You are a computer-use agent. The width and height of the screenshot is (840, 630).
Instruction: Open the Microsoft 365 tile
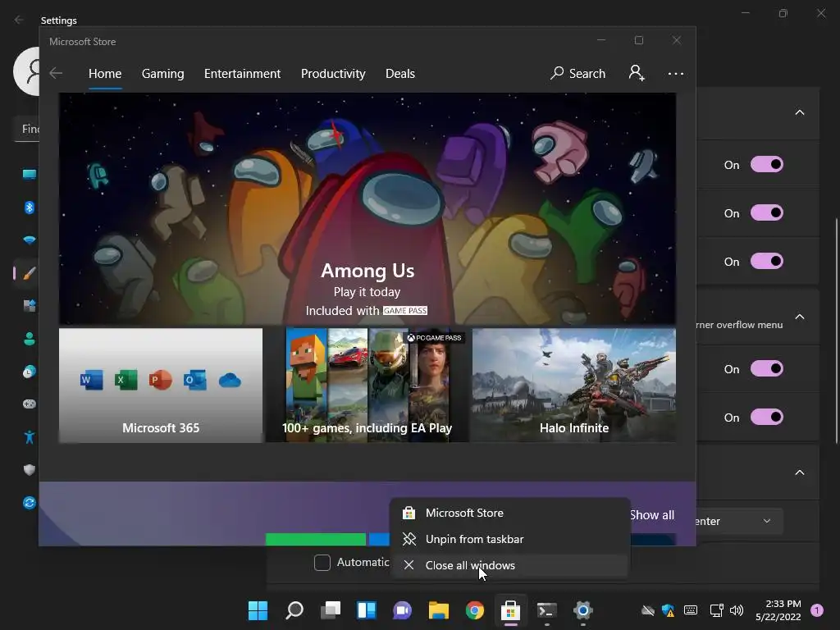pos(161,386)
